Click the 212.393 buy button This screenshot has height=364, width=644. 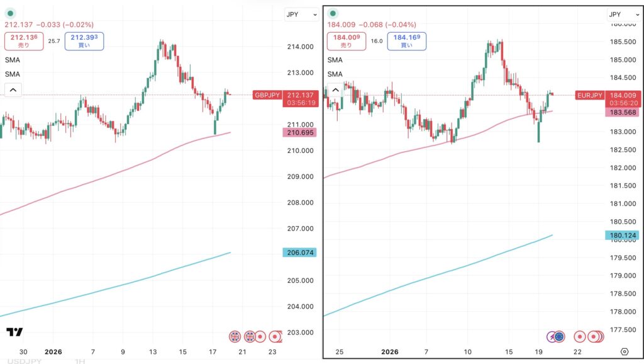coord(84,41)
